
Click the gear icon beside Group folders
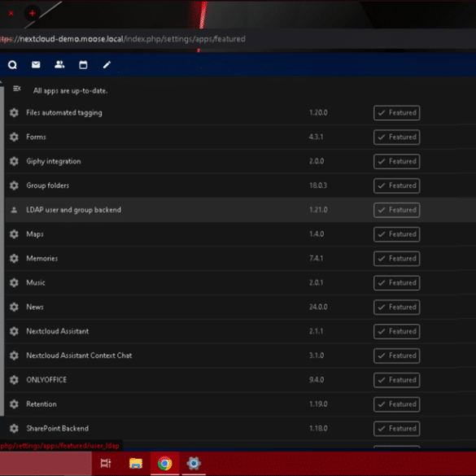[14, 186]
